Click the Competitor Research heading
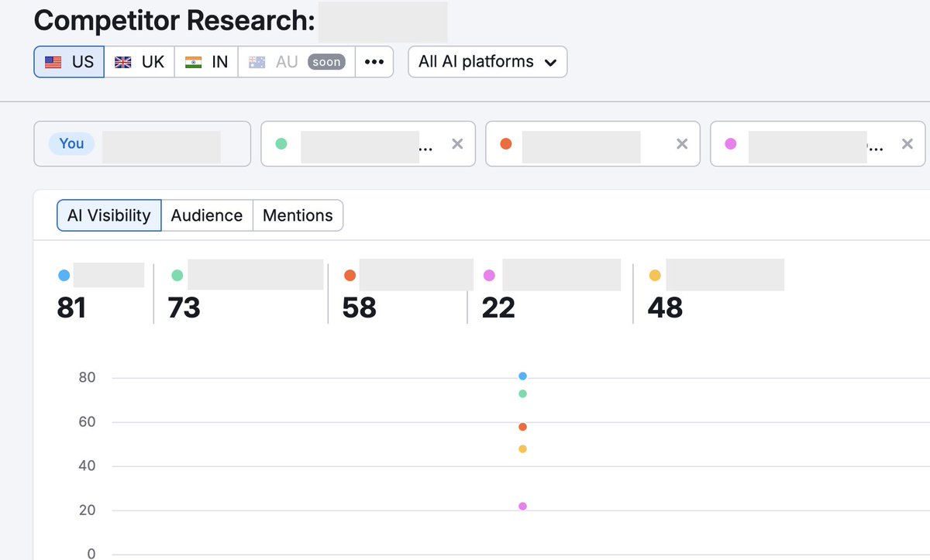Viewport: 930px width, 560px height. point(174,21)
